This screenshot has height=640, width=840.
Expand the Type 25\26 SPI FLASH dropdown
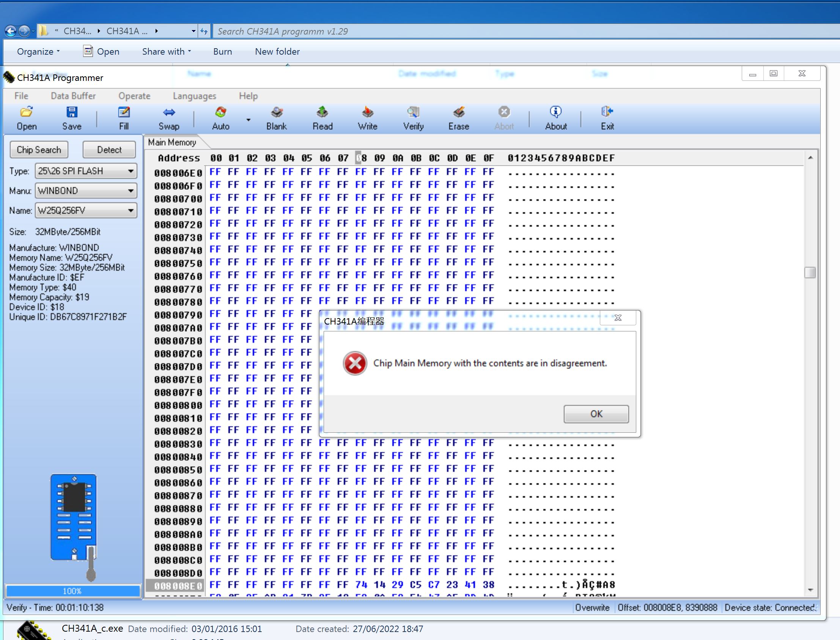(x=131, y=171)
